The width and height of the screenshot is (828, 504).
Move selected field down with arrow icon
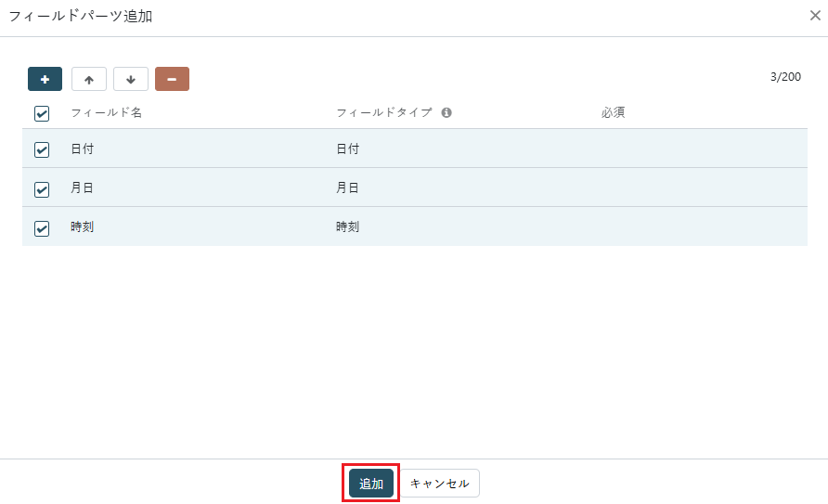[x=131, y=79]
